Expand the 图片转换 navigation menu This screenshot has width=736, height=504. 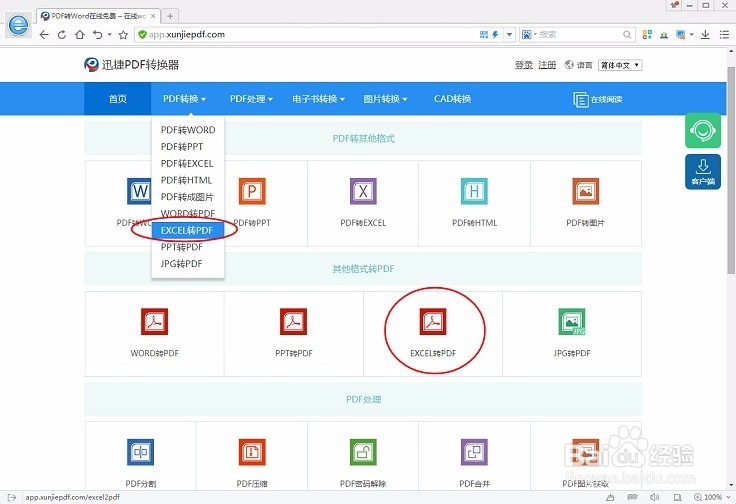coord(385,99)
